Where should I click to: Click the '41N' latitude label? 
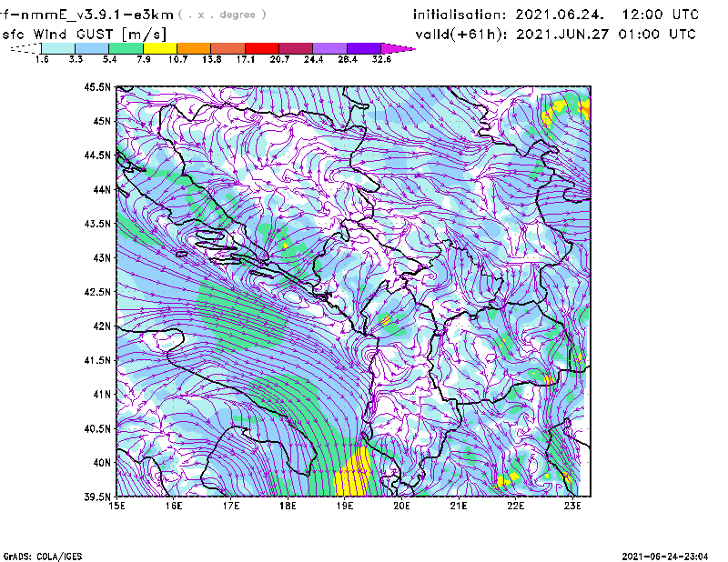tap(102, 394)
